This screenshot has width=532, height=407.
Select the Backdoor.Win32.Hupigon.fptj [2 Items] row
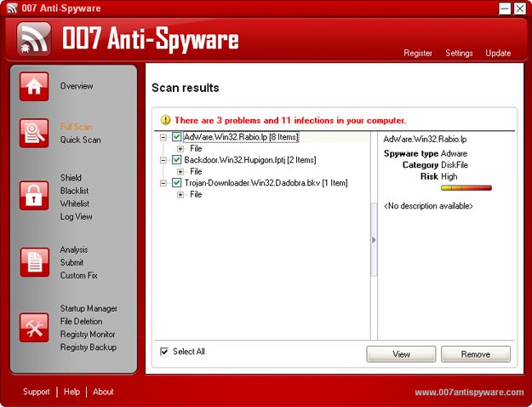[250, 160]
